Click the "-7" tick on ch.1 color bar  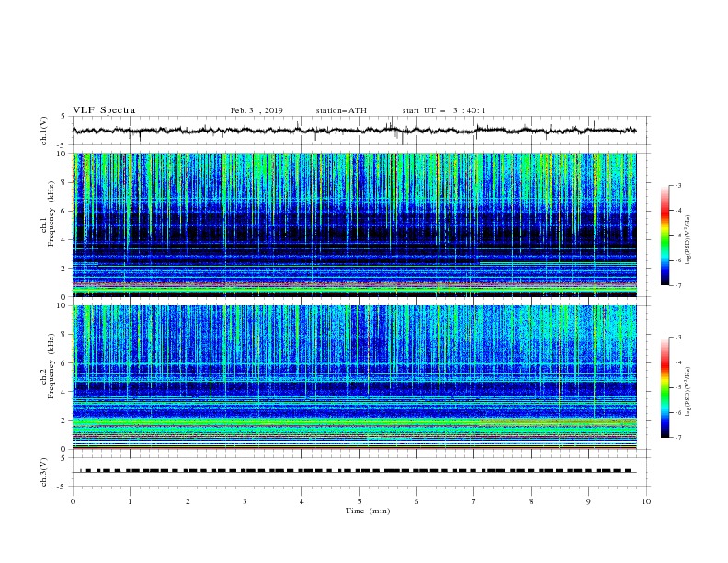tap(677, 285)
